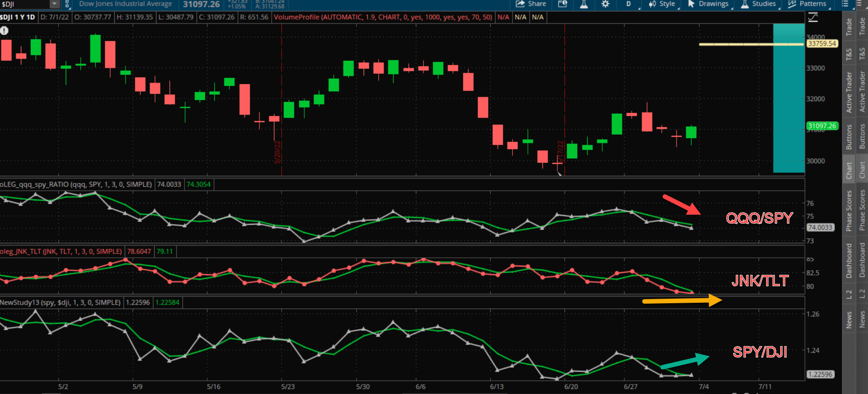Click the green 31097.26 last price bubble

tap(822, 126)
